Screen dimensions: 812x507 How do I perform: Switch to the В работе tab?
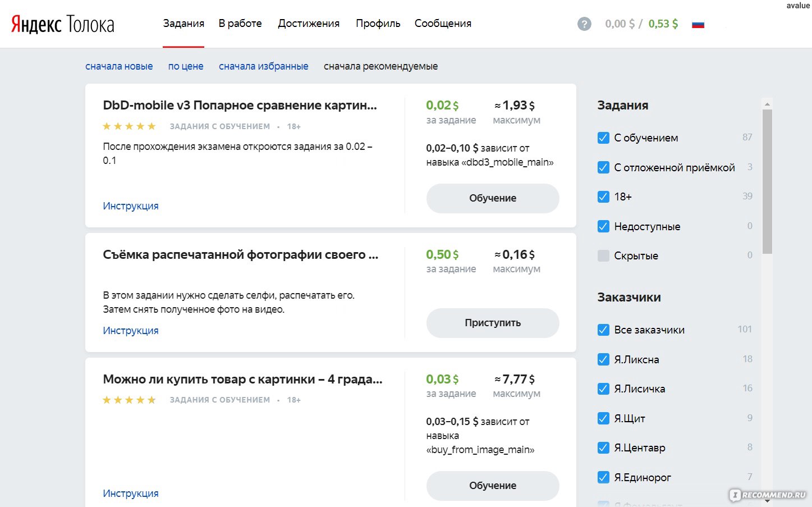pos(240,24)
